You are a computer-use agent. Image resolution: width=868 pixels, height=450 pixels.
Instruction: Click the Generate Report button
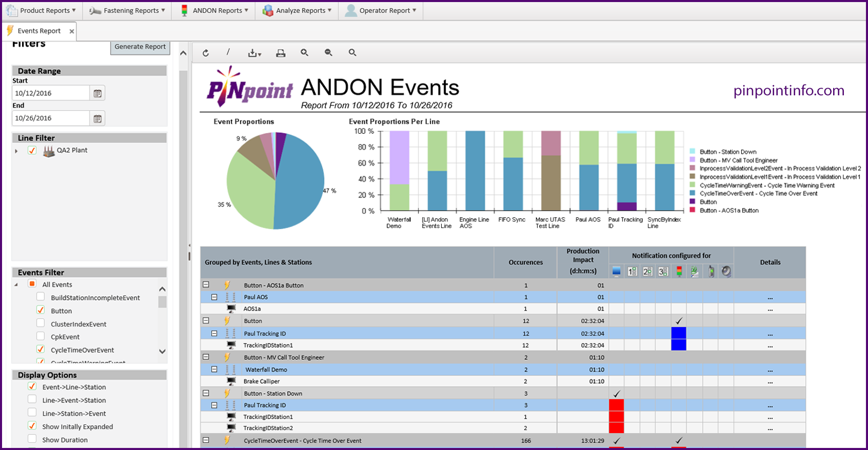pyautogui.click(x=140, y=47)
